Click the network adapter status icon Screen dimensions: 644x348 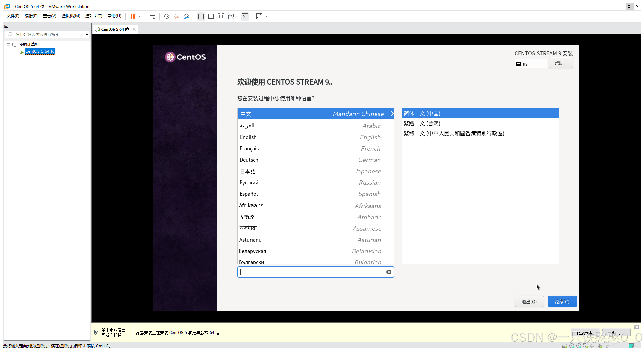coord(586,346)
